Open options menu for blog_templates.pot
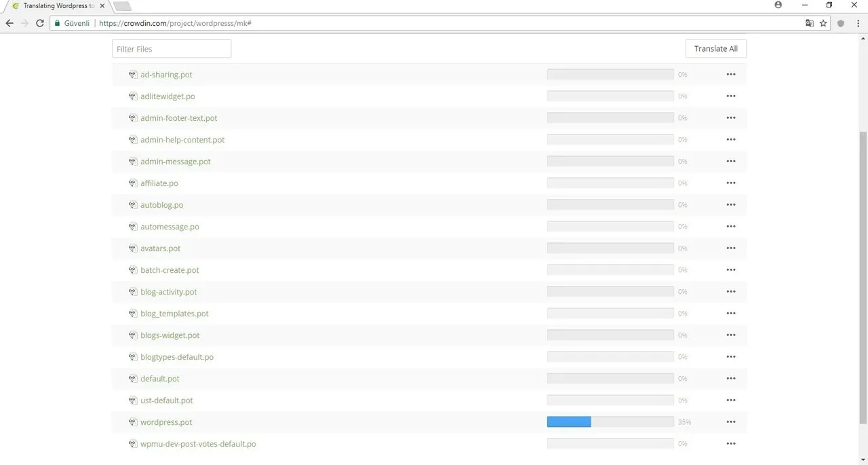868x465 pixels. pyautogui.click(x=730, y=314)
